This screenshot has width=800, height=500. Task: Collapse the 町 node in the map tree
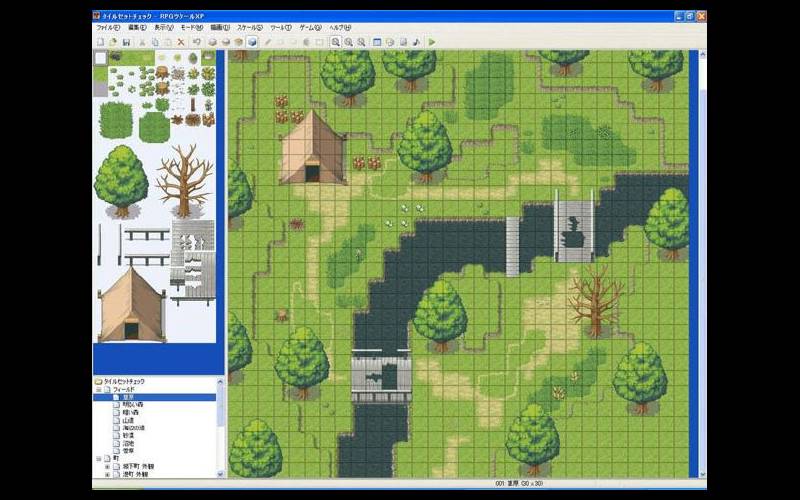point(98,459)
